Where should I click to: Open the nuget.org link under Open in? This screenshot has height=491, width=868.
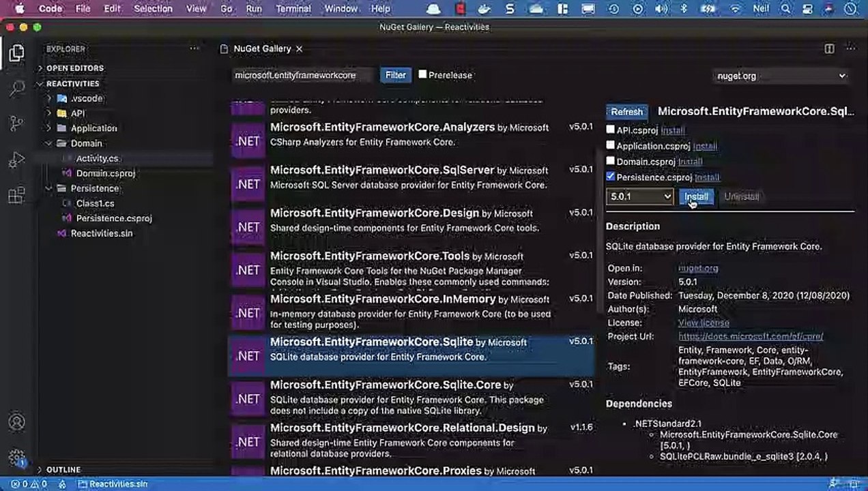[x=698, y=268]
